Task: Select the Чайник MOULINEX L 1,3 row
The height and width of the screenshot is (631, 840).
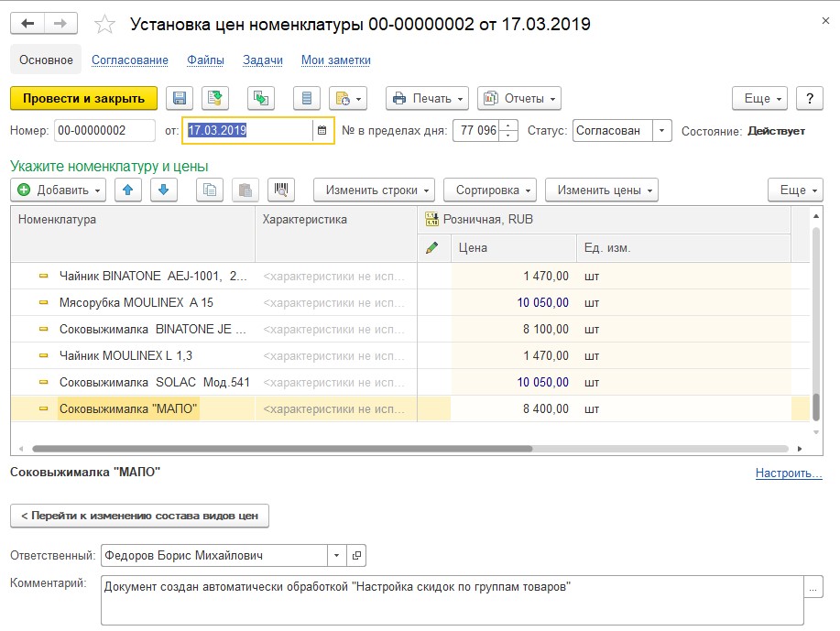Action: pyautogui.click(x=409, y=355)
